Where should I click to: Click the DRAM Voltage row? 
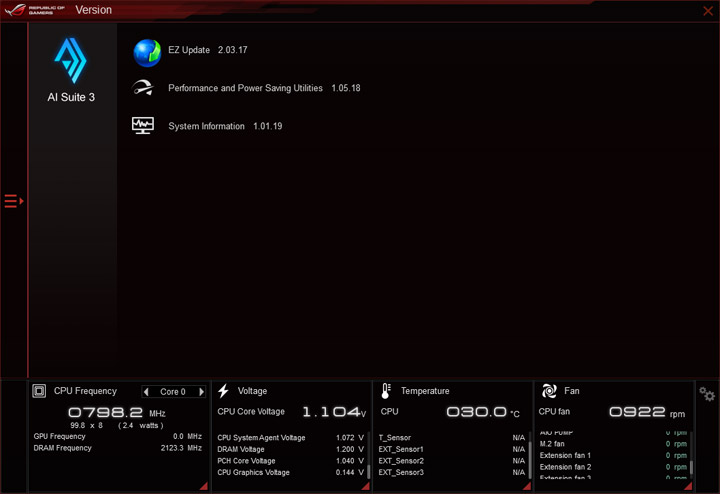tap(291, 449)
